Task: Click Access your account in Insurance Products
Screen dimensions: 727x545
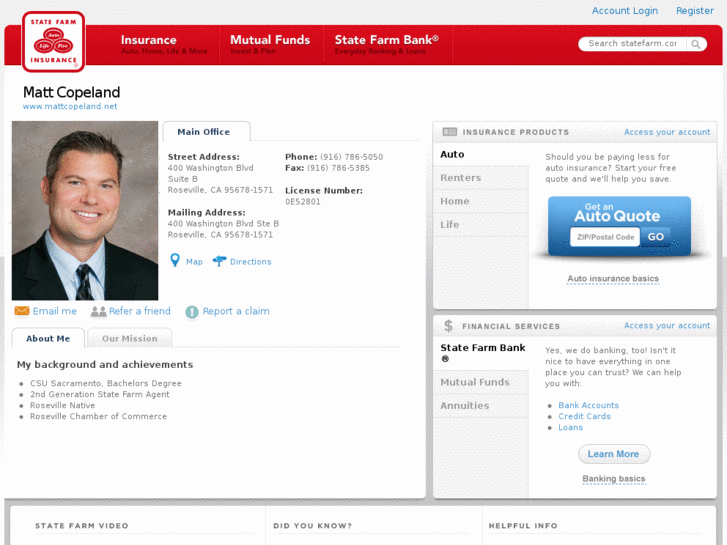Action: tap(667, 132)
